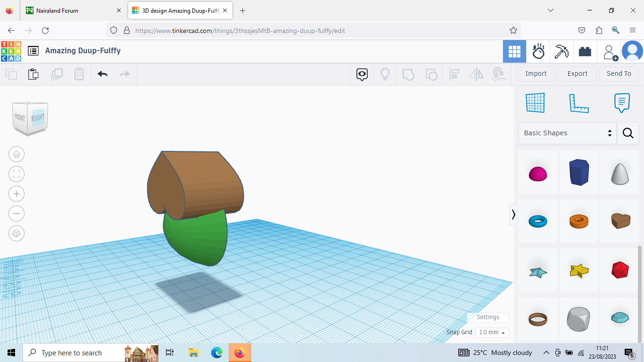Toggle Show all hidden objects view
This screenshot has width=644, height=362.
[362, 74]
